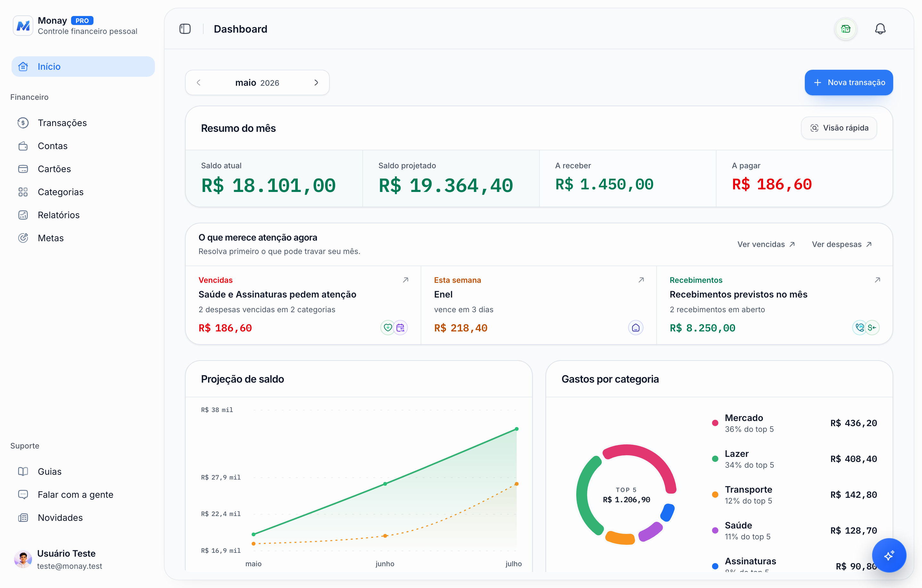Click the Enel home category badge

pyautogui.click(x=635, y=328)
